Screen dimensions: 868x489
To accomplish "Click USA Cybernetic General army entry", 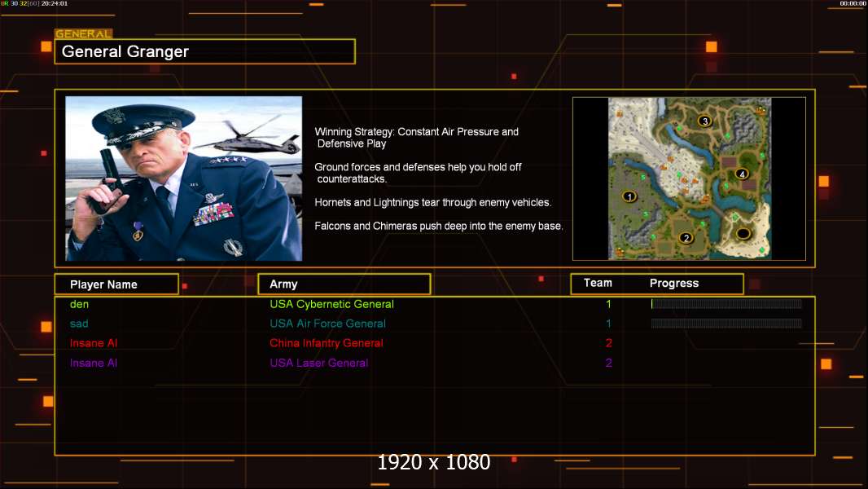I will tap(331, 304).
